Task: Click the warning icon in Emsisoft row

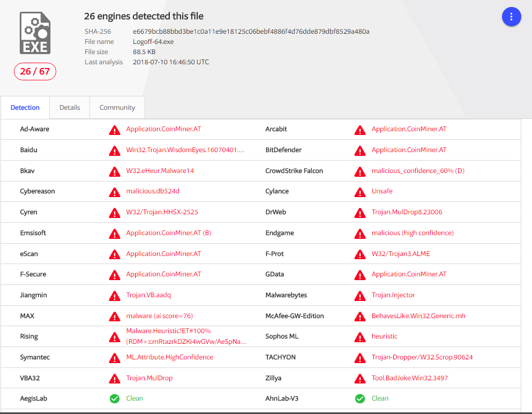Action: 115,234
